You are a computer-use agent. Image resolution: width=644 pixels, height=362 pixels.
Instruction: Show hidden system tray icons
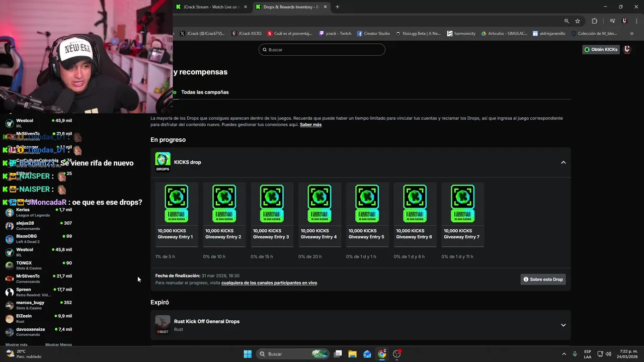564,354
